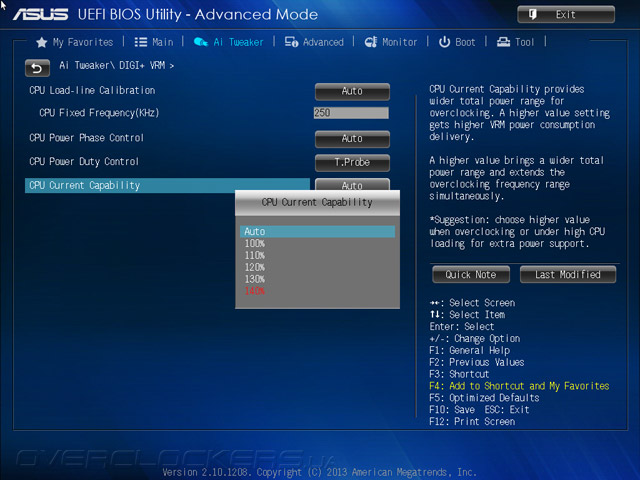Image resolution: width=640 pixels, height=480 pixels.
Task: Click the F12: Print Screen hint
Action: tap(472, 421)
